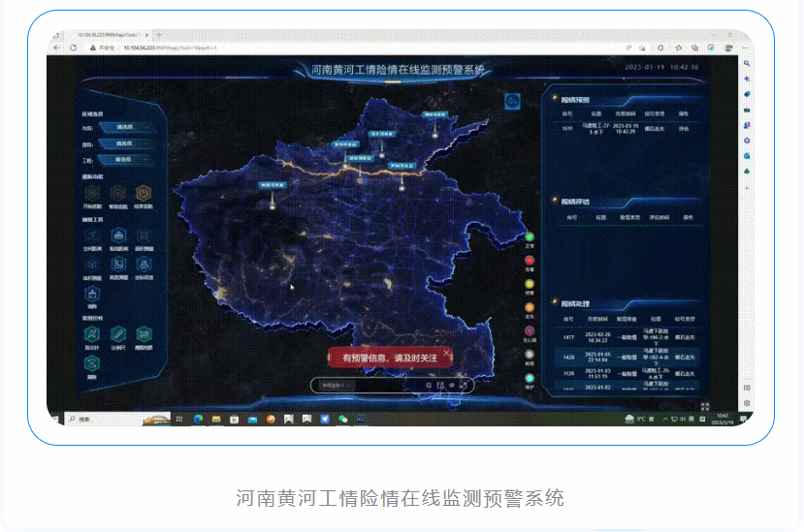
Task: Click the first icon right of the toolbar dropdown
Action: pyautogui.click(x=429, y=386)
